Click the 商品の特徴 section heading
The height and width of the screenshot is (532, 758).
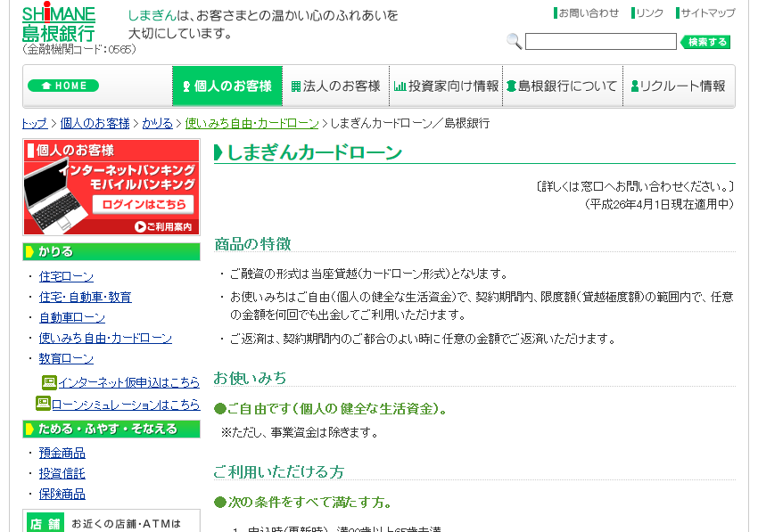pos(253,244)
